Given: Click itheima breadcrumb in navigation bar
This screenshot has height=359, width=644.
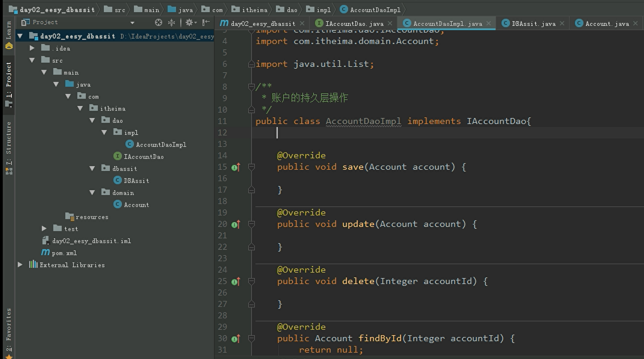Looking at the screenshot, I should (250, 9).
